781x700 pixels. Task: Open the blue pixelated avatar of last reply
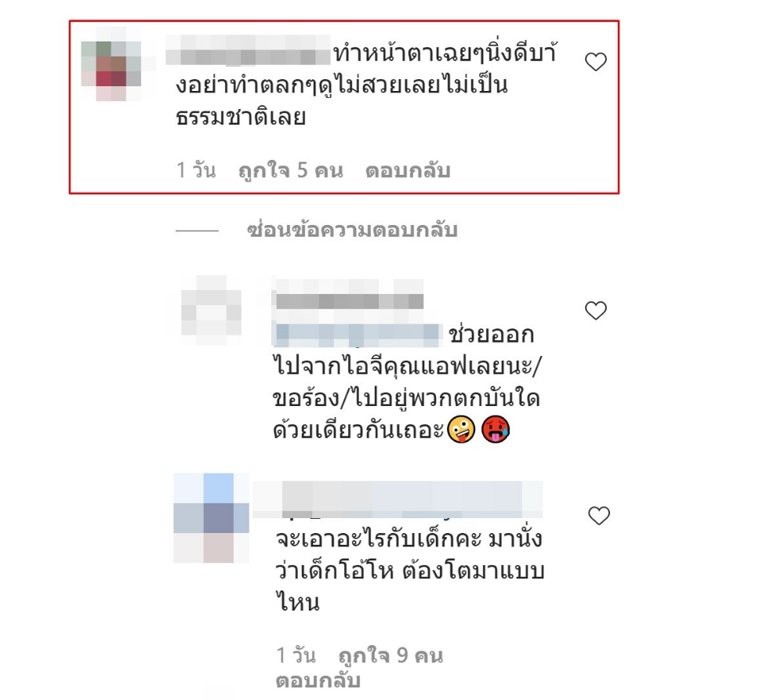(x=211, y=518)
